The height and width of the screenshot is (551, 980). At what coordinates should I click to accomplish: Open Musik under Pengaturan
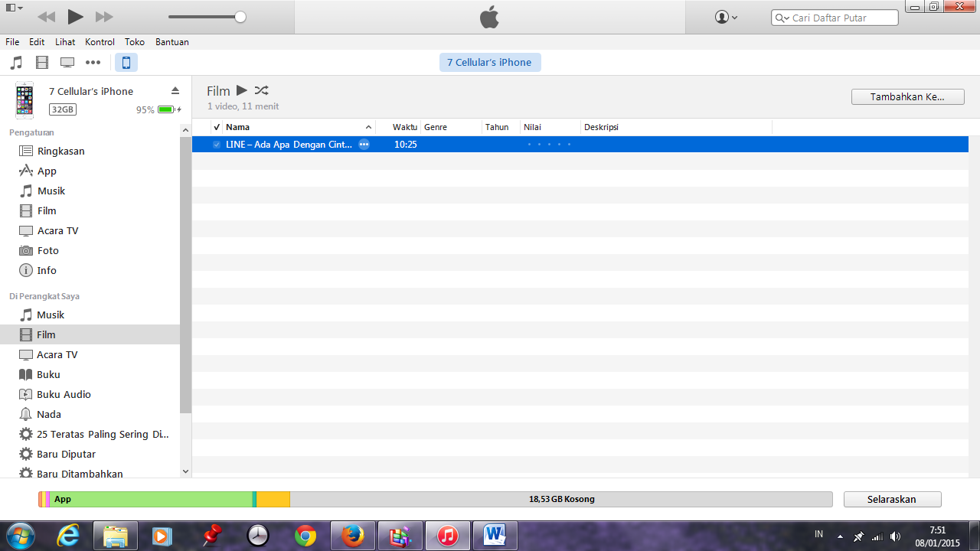[42, 191]
